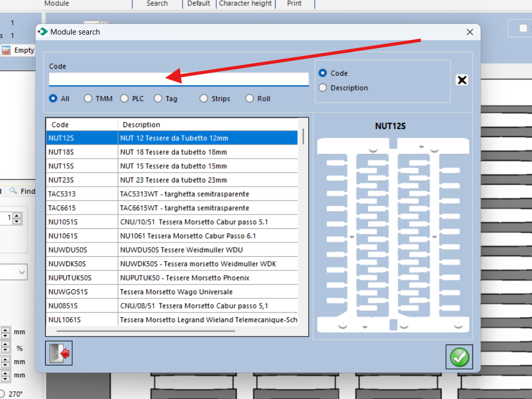Tick the checkbox in the top-right corner
This screenshot has width=532, height=399.
(x=523, y=28)
